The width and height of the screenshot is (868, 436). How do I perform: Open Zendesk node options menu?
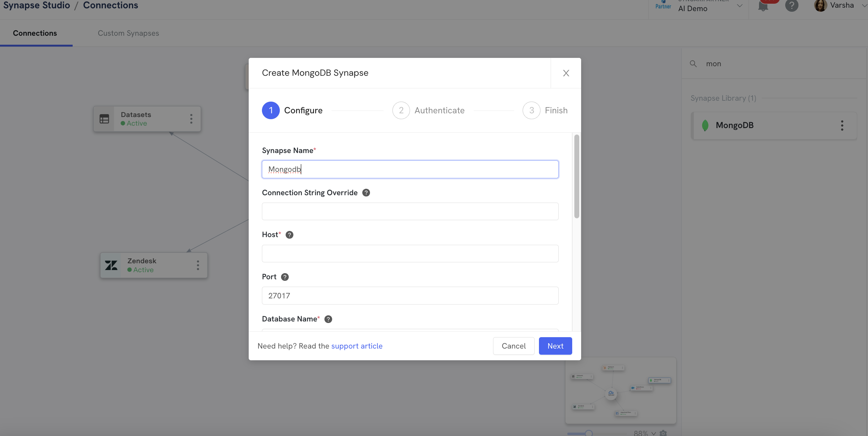coord(198,265)
